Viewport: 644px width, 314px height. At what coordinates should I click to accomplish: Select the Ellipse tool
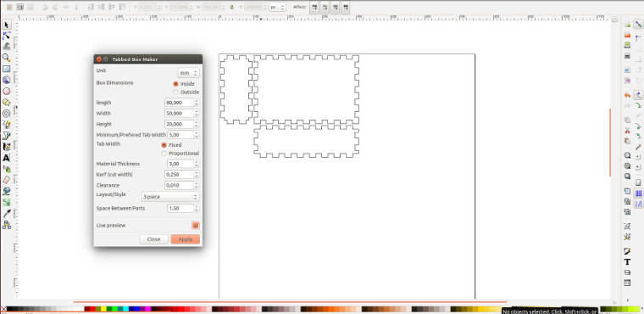[6, 92]
